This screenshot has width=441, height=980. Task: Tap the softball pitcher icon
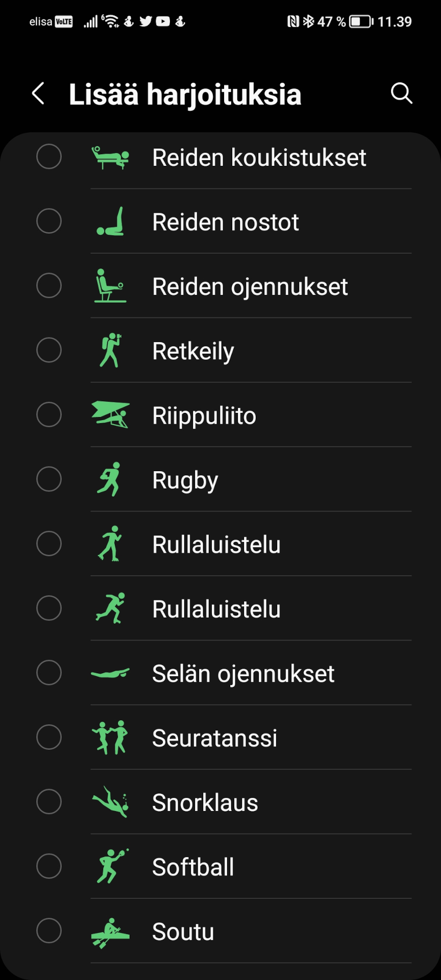[x=110, y=867]
